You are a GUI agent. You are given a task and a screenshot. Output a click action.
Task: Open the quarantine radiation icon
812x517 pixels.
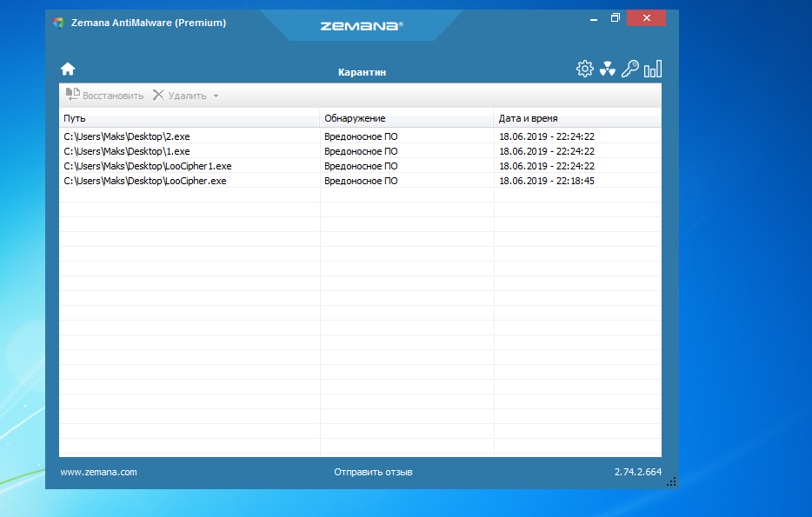click(608, 69)
